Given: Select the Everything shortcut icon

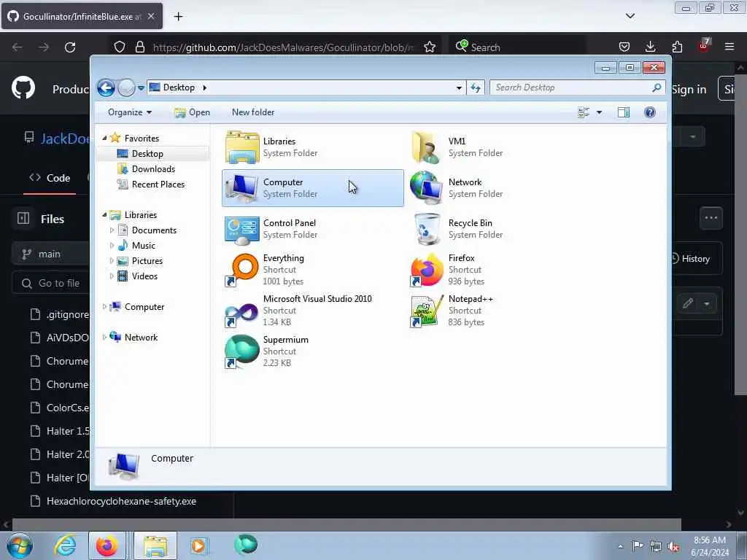Looking at the screenshot, I should click(x=242, y=270).
